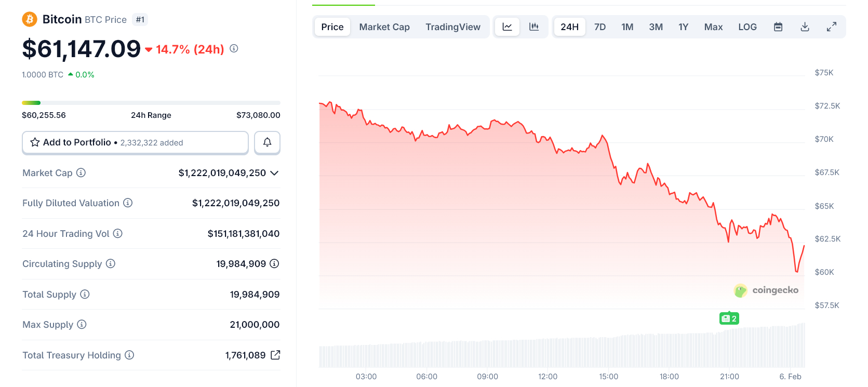The height and width of the screenshot is (387, 868).
Task: Click the Bitcoin logo icon
Action: coord(29,19)
